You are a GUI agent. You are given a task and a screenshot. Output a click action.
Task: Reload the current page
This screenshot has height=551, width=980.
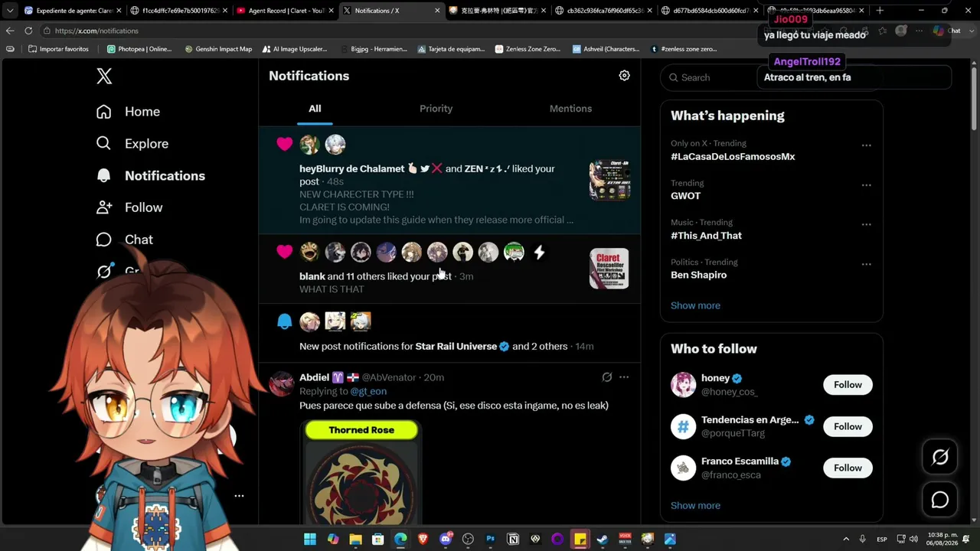coord(28,31)
